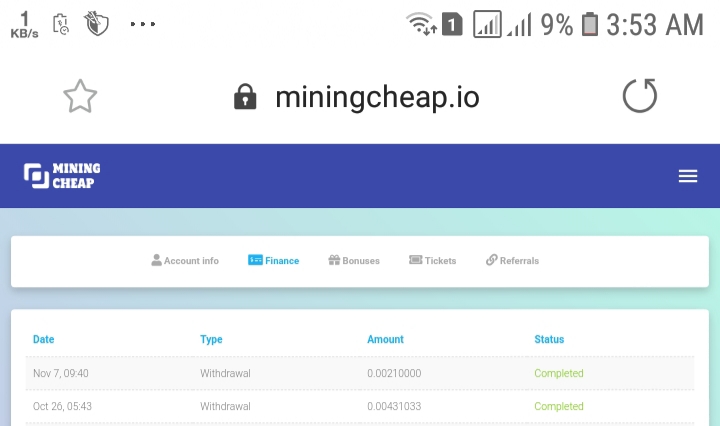Screen dimensions: 720x426
Task: Open the hamburger menu in the header
Action: pyautogui.click(x=688, y=176)
